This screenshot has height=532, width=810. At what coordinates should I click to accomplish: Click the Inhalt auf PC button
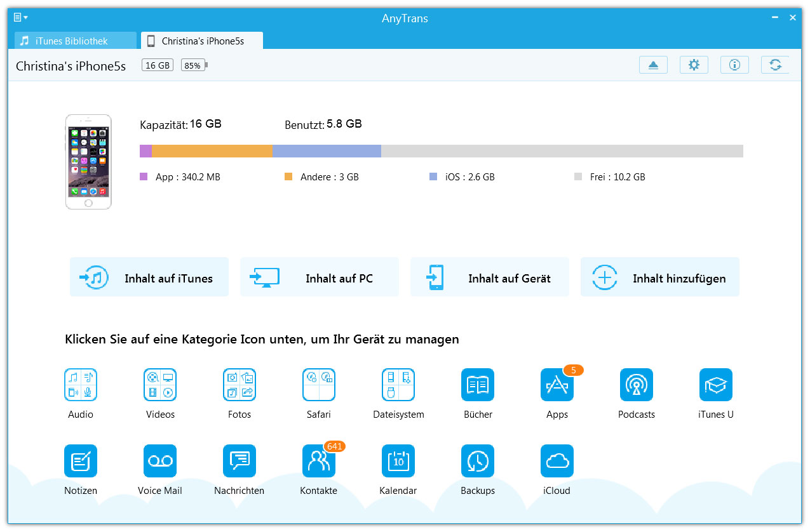tap(320, 277)
